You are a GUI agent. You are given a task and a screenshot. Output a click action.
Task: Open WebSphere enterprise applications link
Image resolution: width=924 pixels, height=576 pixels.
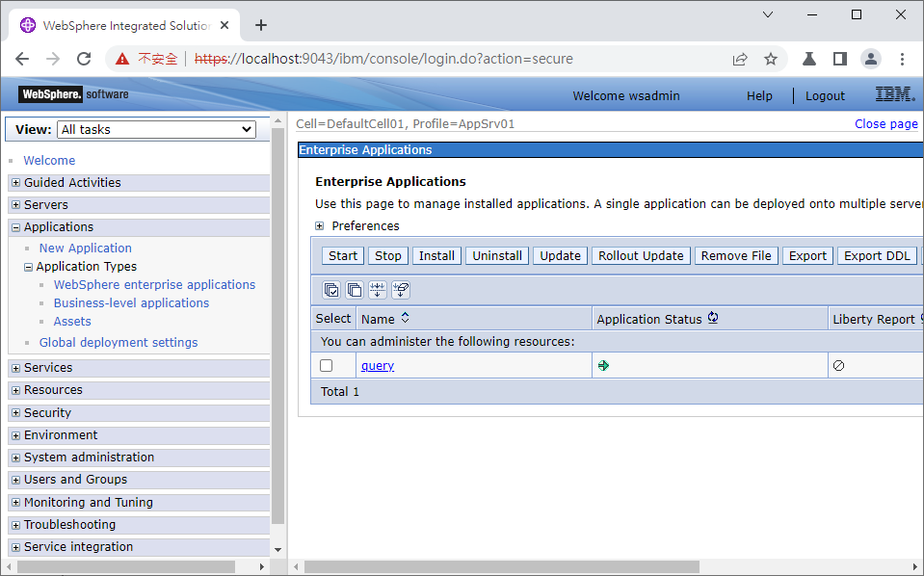pos(154,284)
